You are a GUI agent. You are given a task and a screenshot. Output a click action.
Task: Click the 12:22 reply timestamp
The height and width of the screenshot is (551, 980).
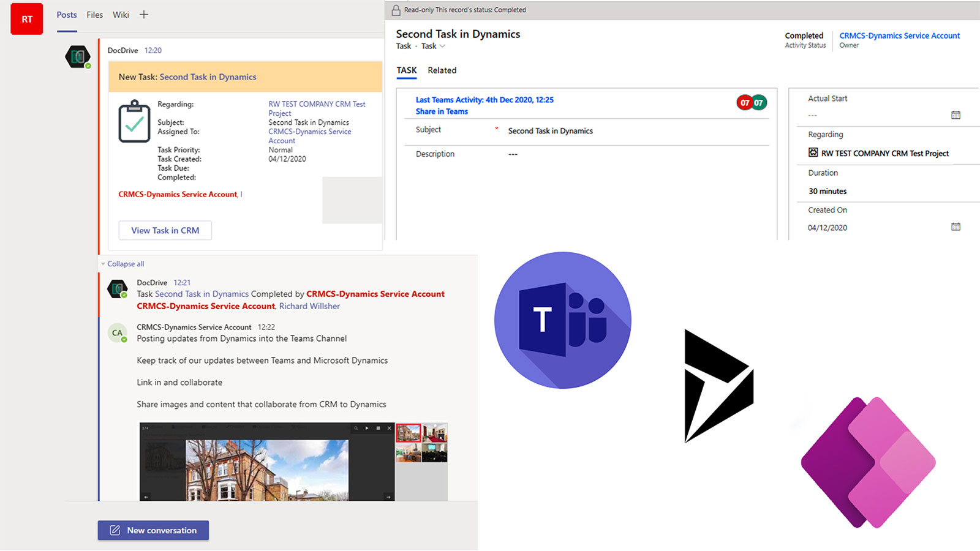[x=266, y=327]
